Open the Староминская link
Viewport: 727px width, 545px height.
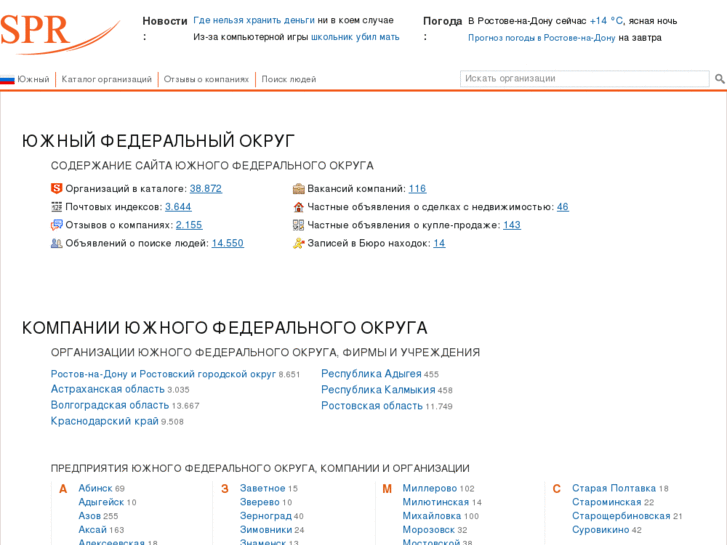[x=606, y=502]
